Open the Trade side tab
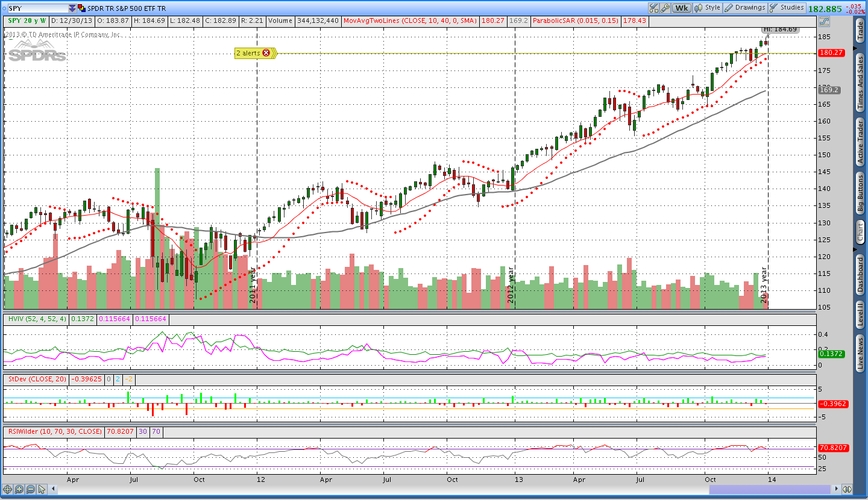This screenshot has width=868, height=500. point(861,31)
